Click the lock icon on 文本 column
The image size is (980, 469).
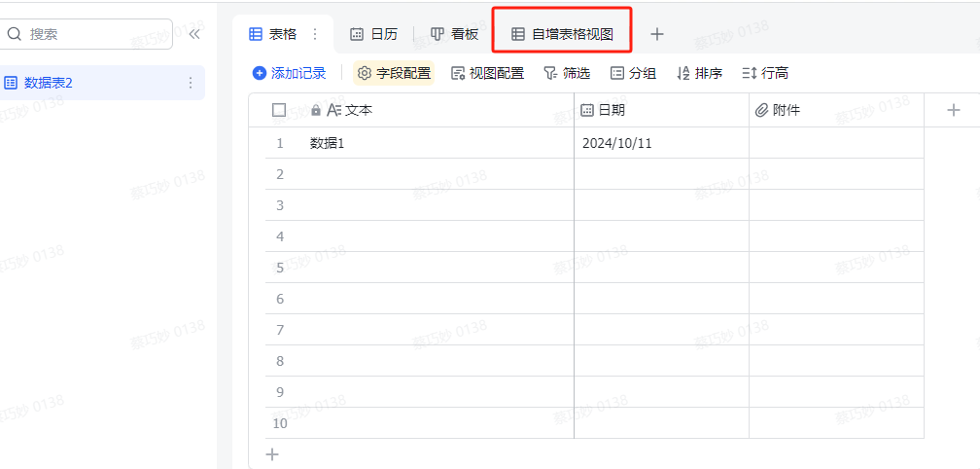316,111
